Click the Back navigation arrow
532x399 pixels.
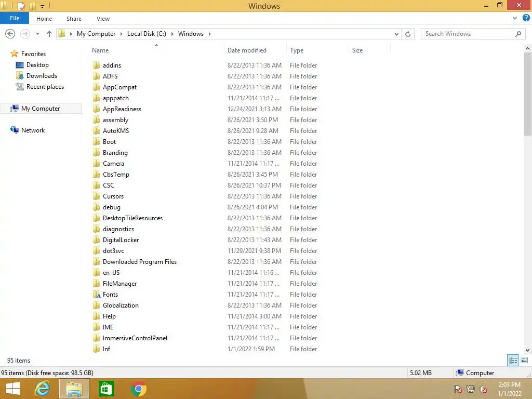pos(10,34)
